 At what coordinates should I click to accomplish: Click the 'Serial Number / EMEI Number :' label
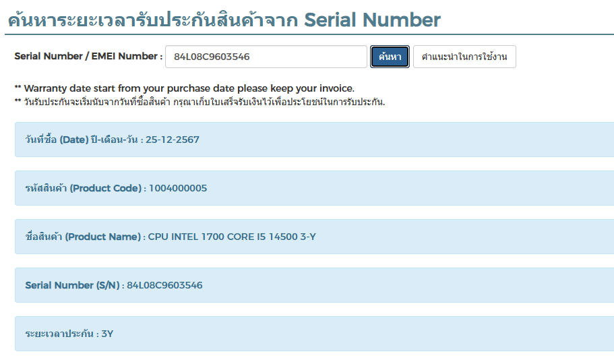[x=88, y=57]
